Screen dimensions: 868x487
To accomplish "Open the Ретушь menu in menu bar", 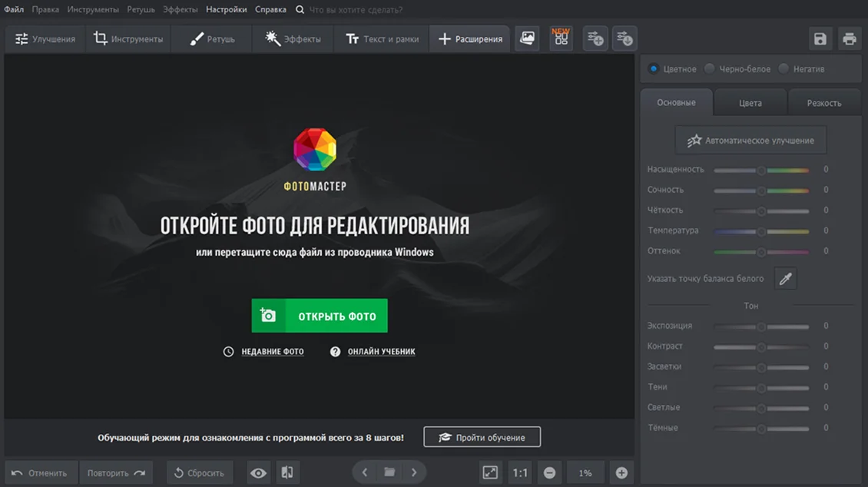I will coord(141,9).
